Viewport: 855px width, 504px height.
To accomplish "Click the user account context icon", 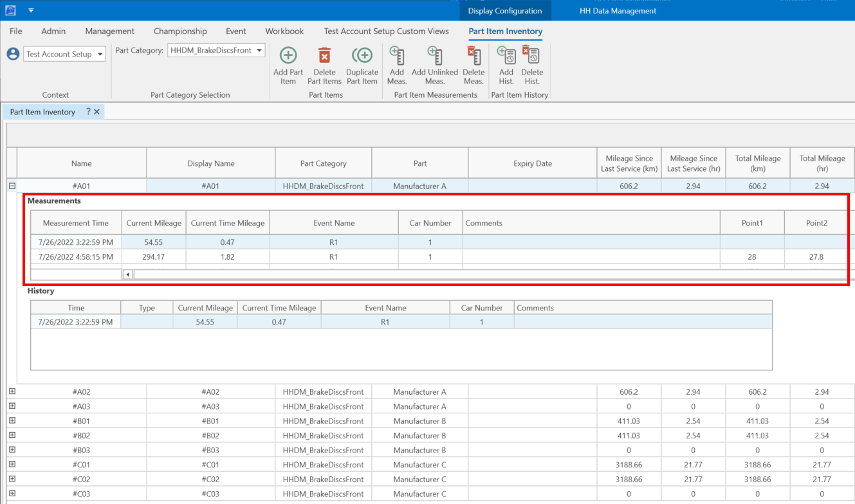I will 13,54.
